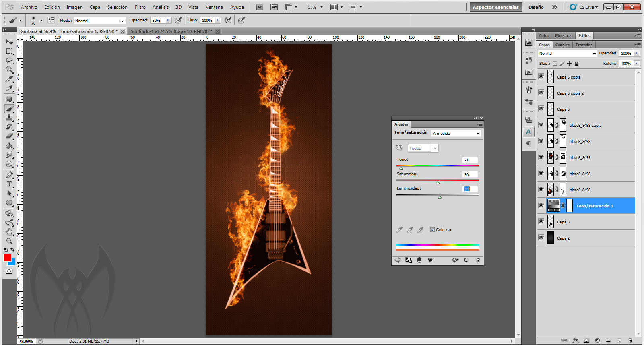Click Aspectos esenciales workspace button
The width and height of the screenshot is (644, 345).
click(x=496, y=7)
